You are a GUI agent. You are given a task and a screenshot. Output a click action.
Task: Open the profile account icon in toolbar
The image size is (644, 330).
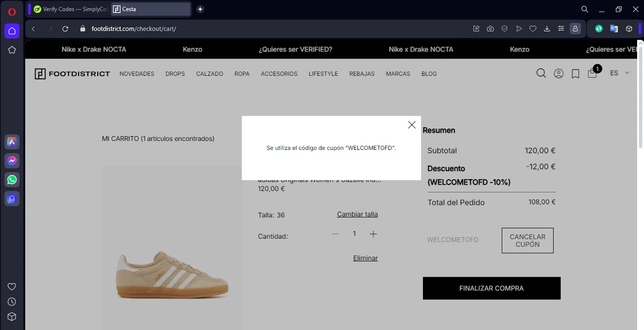click(575, 29)
